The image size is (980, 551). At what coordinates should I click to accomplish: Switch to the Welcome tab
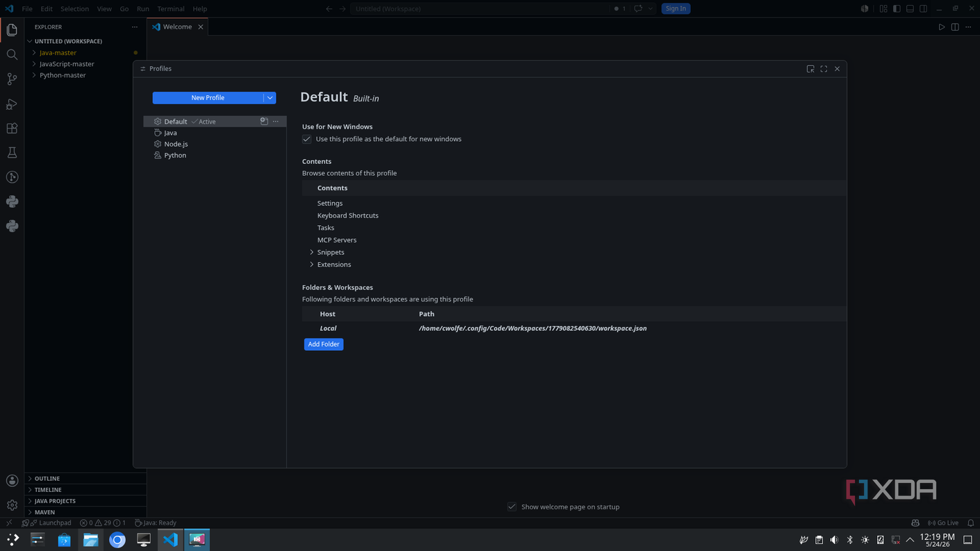tap(177, 26)
